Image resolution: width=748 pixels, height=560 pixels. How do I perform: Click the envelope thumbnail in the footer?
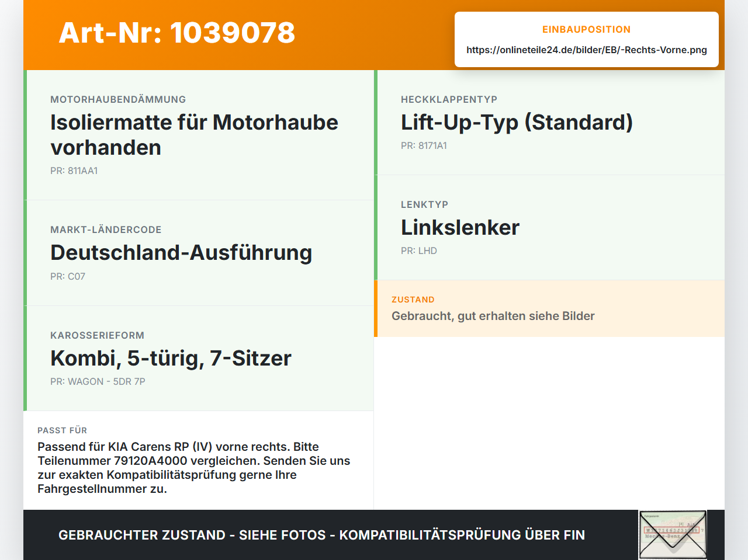pos(673,535)
